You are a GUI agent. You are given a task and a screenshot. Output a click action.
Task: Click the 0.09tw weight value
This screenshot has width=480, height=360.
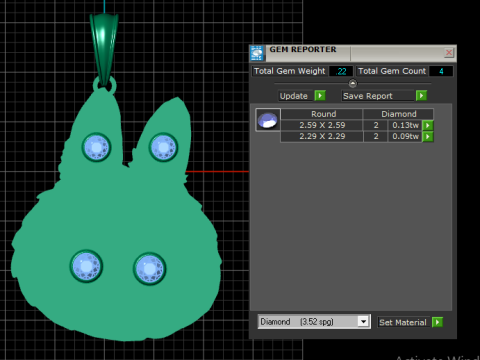coord(405,136)
